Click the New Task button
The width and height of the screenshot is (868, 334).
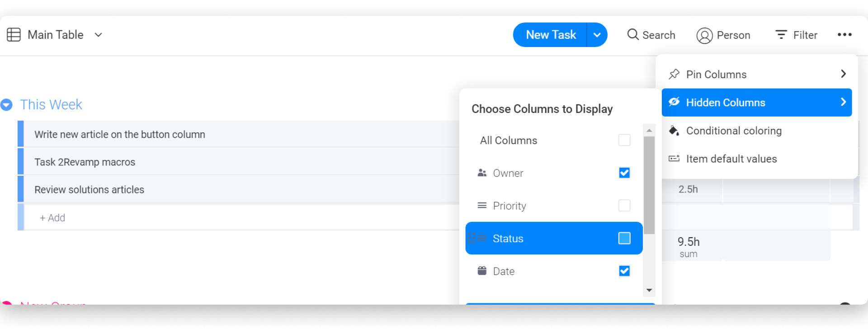[550, 35]
